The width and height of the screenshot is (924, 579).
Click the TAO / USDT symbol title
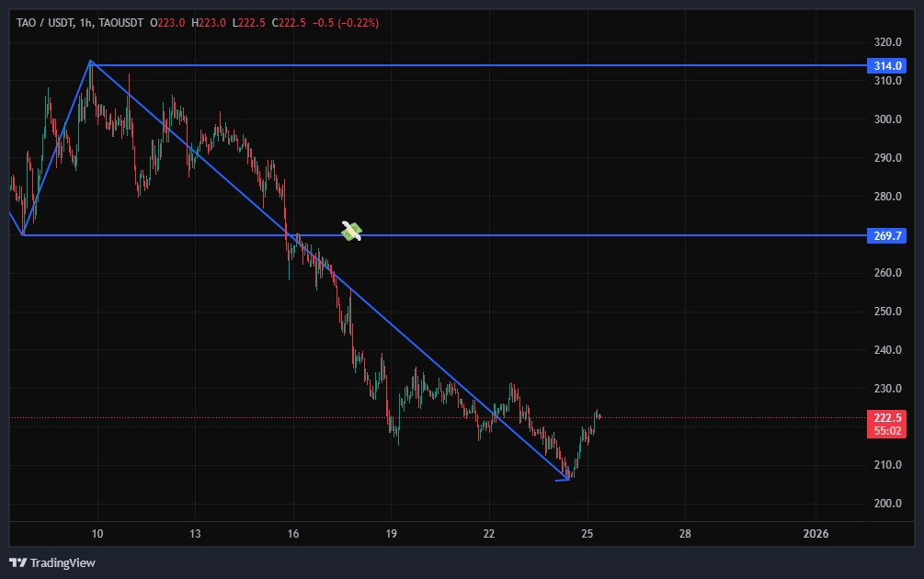tap(44, 23)
